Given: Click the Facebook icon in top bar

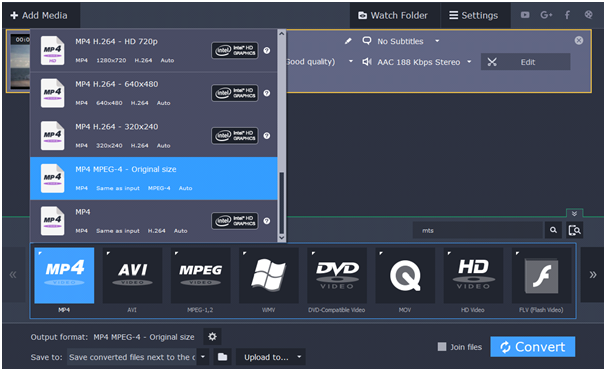Looking at the screenshot, I should (x=567, y=15).
